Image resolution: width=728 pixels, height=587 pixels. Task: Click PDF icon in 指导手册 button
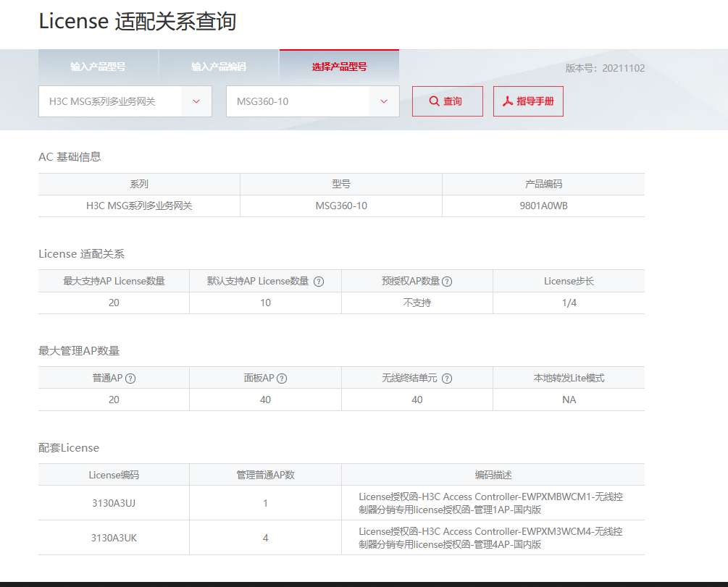point(508,101)
